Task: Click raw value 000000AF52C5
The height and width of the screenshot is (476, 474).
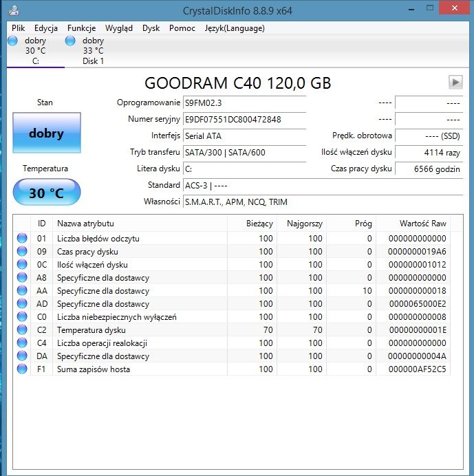Action: pos(417,369)
